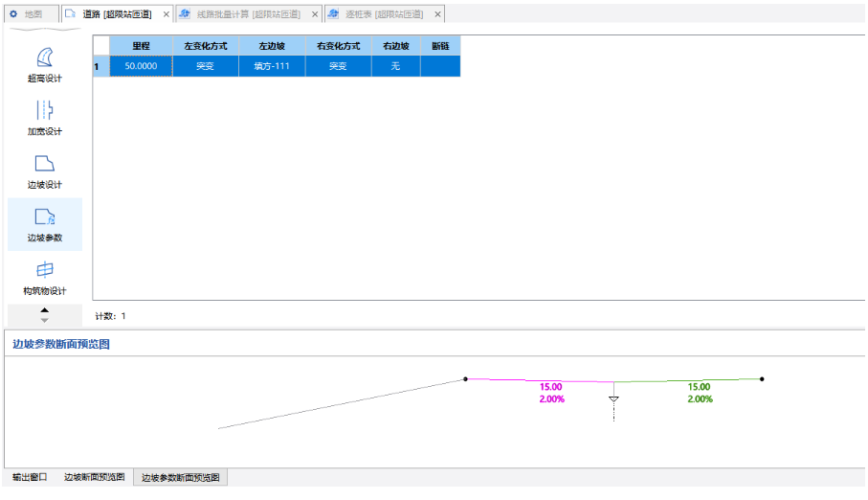This screenshot has height=500, width=868.
Task: Select the 边坡参数 sidebar item
Action: (45, 224)
